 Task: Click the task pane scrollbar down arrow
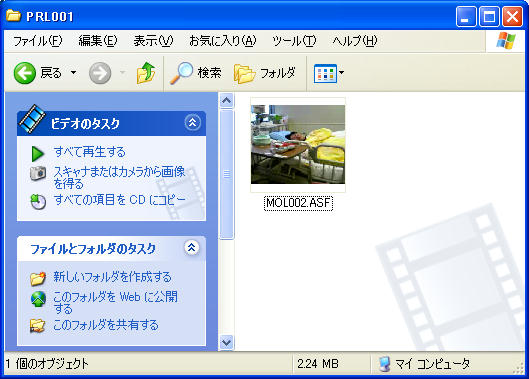pos(226,343)
